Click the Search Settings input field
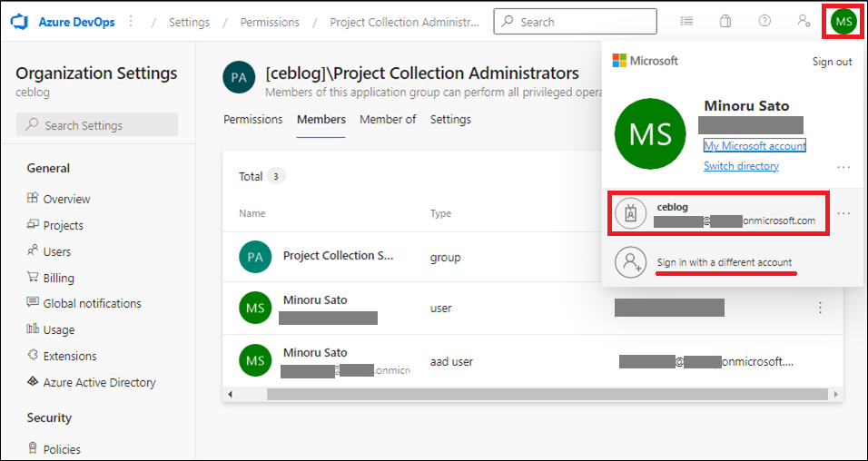 [97, 125]
